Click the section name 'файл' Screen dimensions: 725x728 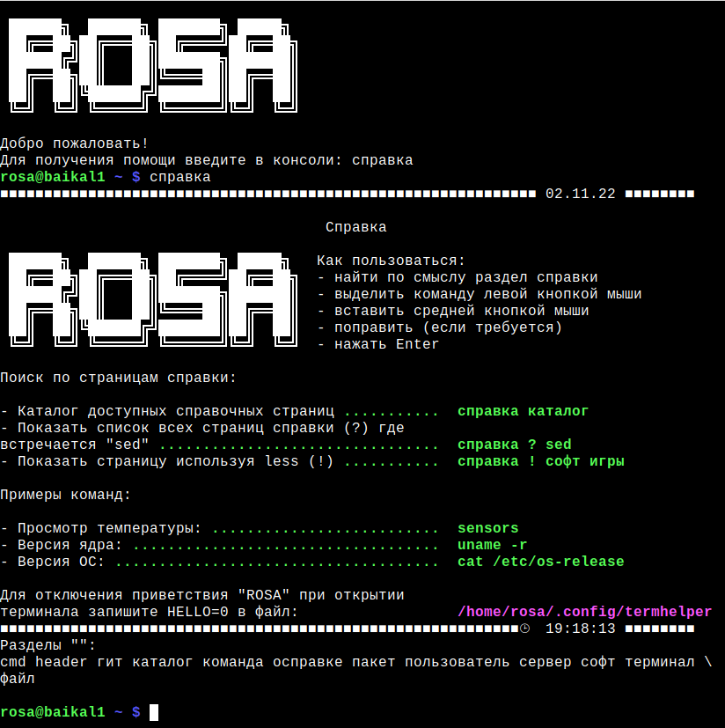[18, 679]
